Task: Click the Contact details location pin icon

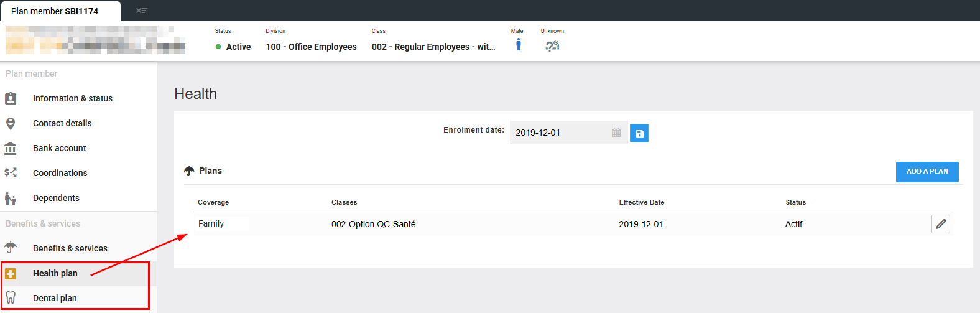Action: click(11, 123)
